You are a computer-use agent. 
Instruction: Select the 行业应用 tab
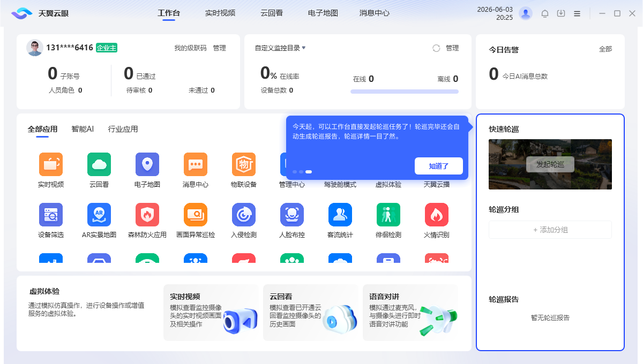point(123,129)
